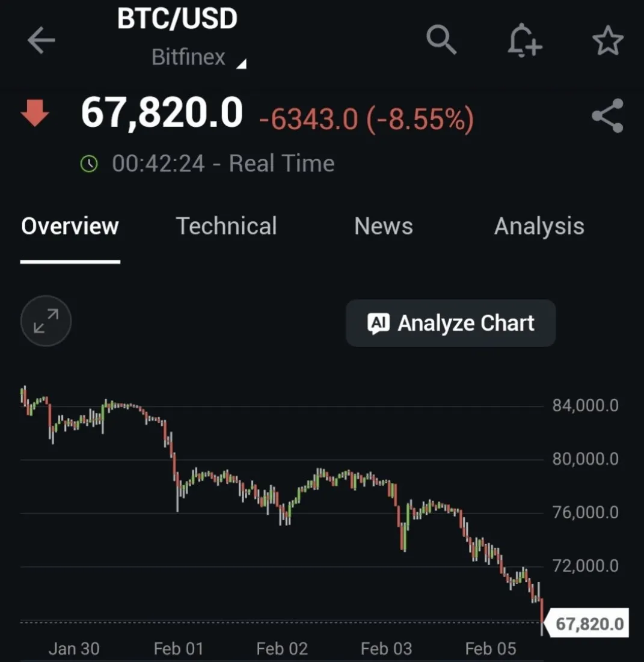Open the search magnifier icon
This screenshot has height=662, width=644.
(442, 41)
